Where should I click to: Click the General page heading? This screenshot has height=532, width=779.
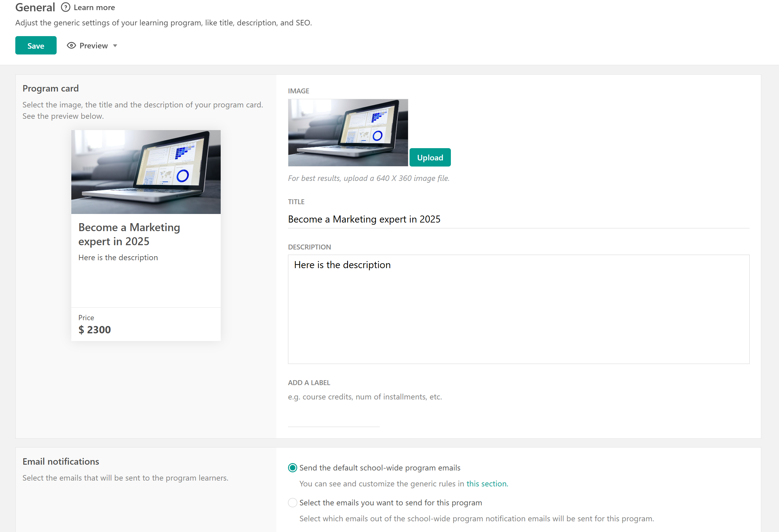point(35,7)
